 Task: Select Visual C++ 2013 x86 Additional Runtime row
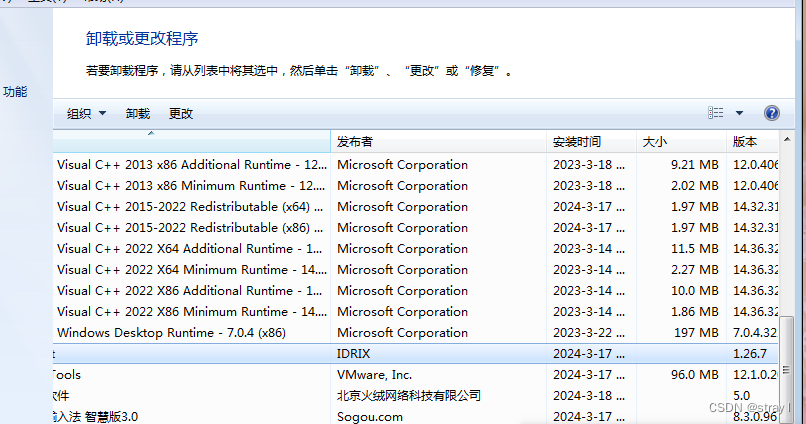[416, 164]
